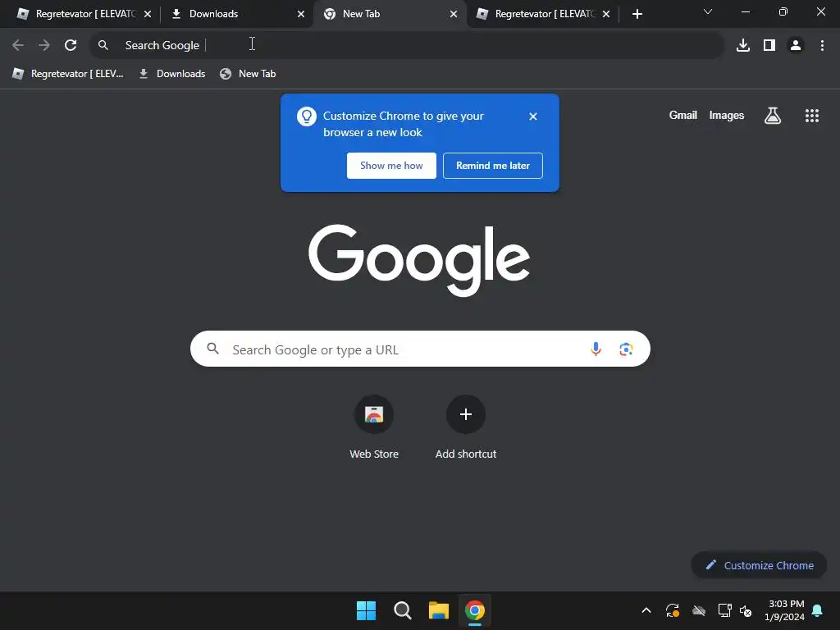Open the clock showing 3:03 PM
Viewport: 840px width, 630px height.
(785, 610)
